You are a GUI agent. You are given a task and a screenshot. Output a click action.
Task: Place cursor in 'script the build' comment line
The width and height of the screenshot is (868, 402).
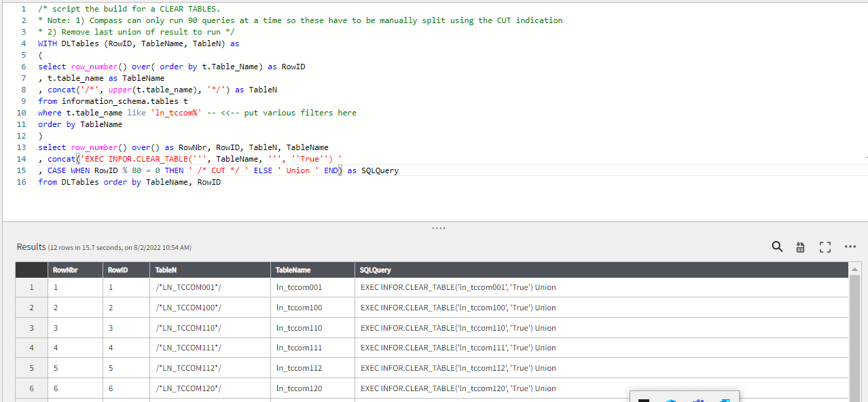[129, 9]
